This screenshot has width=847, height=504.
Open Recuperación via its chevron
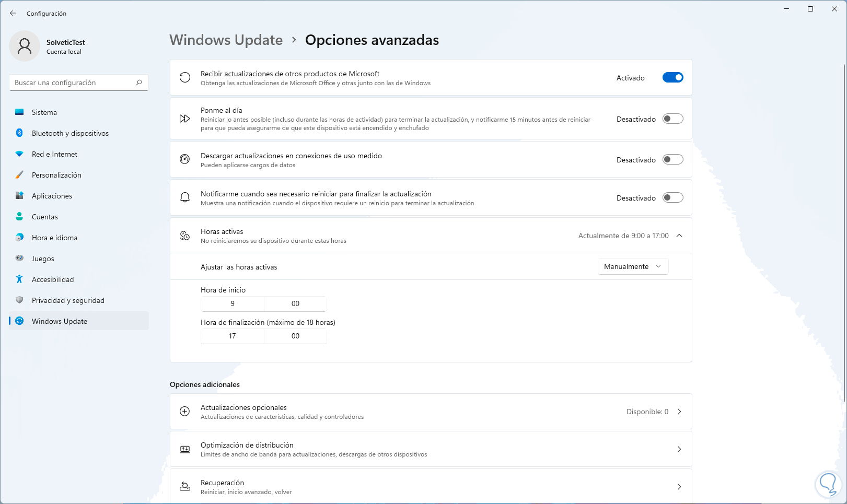679,487
